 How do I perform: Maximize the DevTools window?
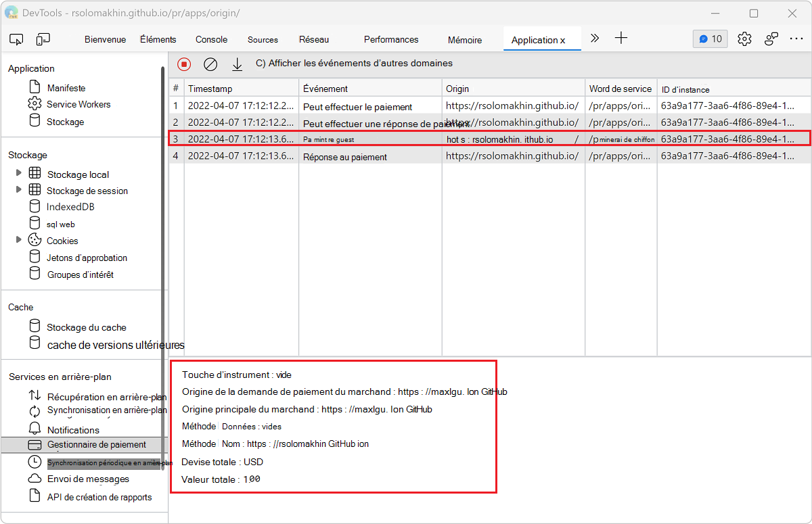[754, 13]
